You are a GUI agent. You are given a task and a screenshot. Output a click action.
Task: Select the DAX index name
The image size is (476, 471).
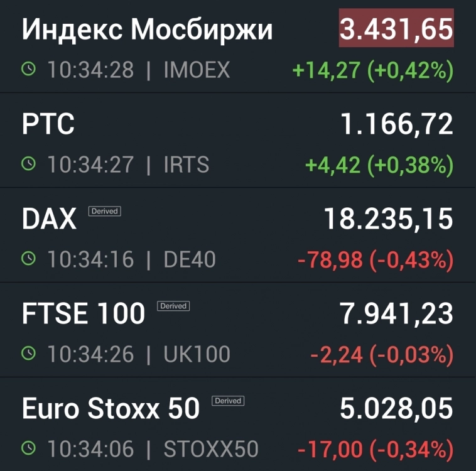[x=49, y=219]
